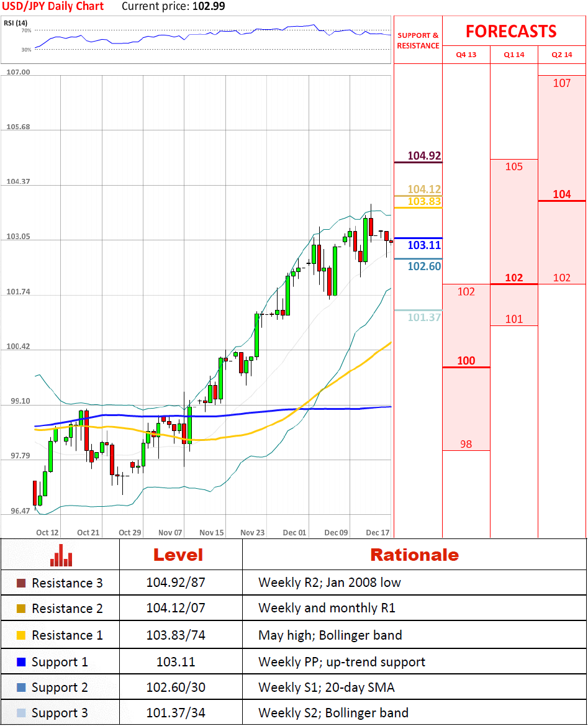
Task: Select the 107 forecast value in Q2 14
Action: 561,83
